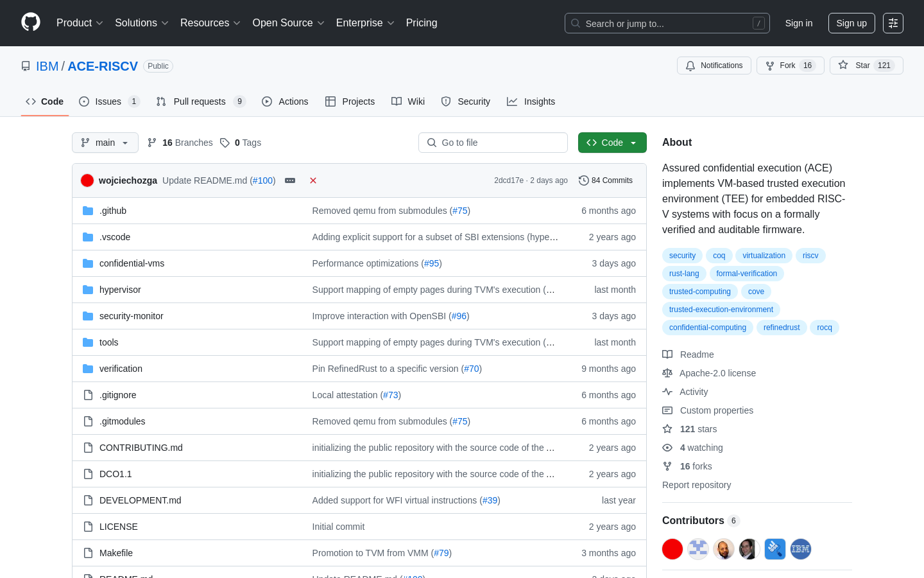Image resolution: width=924 pixels, height=578 pixels.
Task: Click the failed status X icon on latest commit
Action: coord(313,180)
